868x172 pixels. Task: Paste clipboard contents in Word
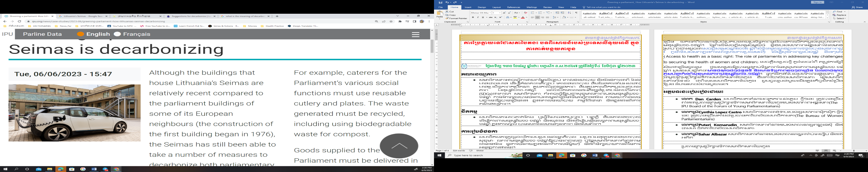pyautogui.click(x=440, y=15)
